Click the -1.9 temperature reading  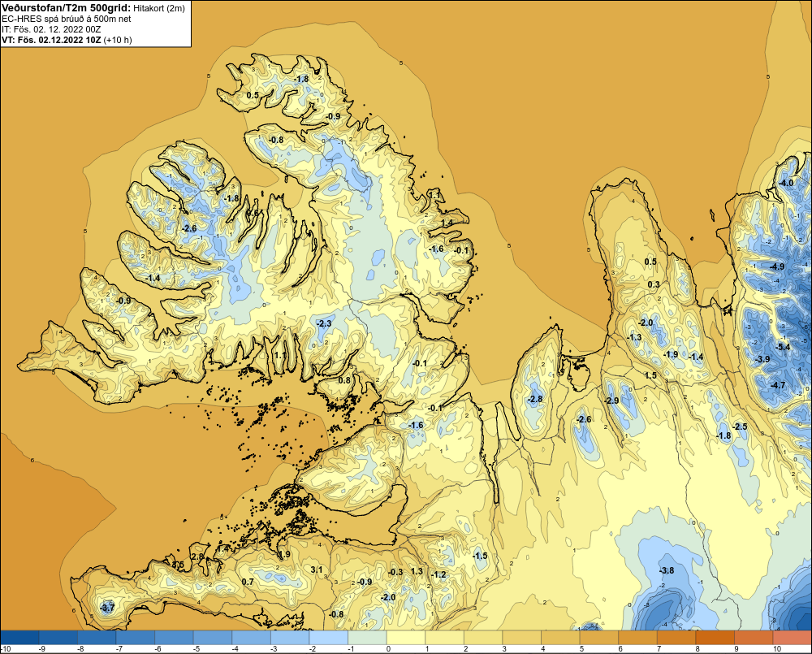(671, 354)
